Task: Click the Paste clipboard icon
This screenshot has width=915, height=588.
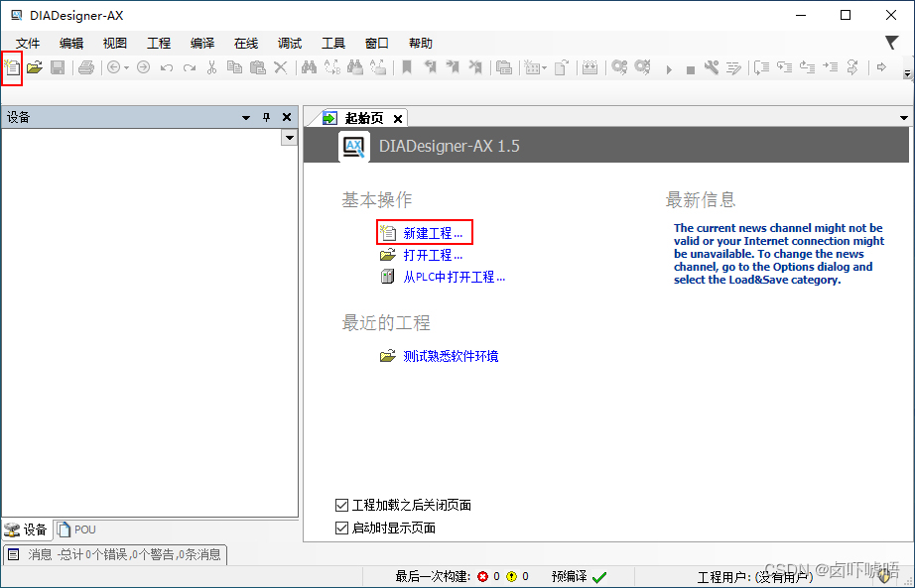Action: click(257, 67)
